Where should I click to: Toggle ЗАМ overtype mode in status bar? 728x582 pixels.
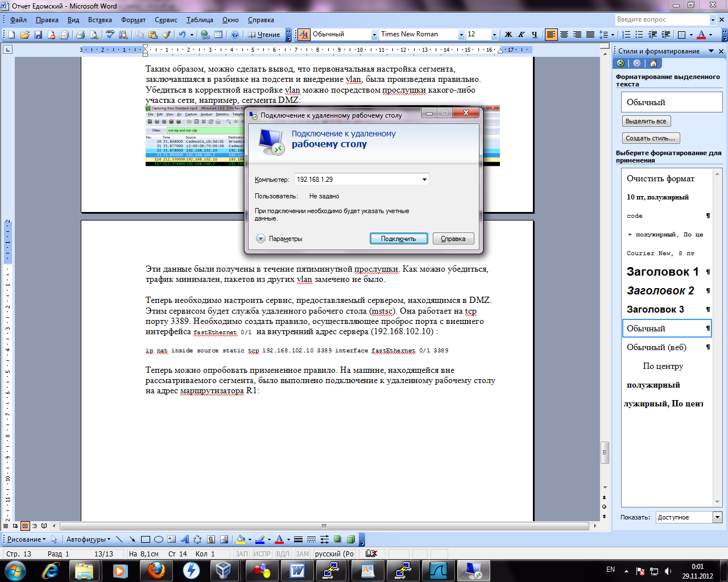302,554
